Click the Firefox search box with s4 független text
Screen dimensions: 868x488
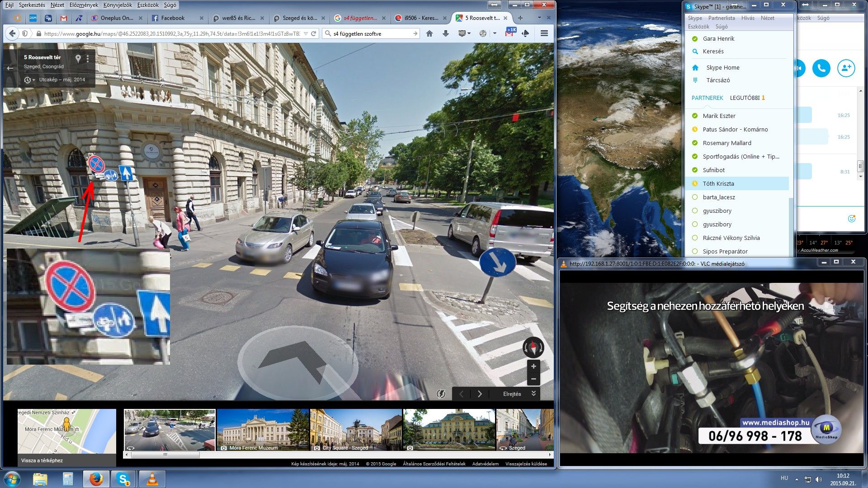click(x=371, y=33)
